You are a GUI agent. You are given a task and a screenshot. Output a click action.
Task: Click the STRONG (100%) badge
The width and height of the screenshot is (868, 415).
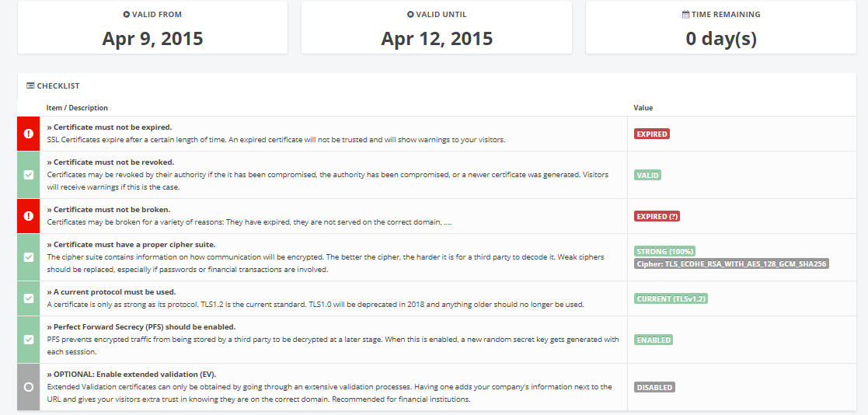tap(665, 251)
